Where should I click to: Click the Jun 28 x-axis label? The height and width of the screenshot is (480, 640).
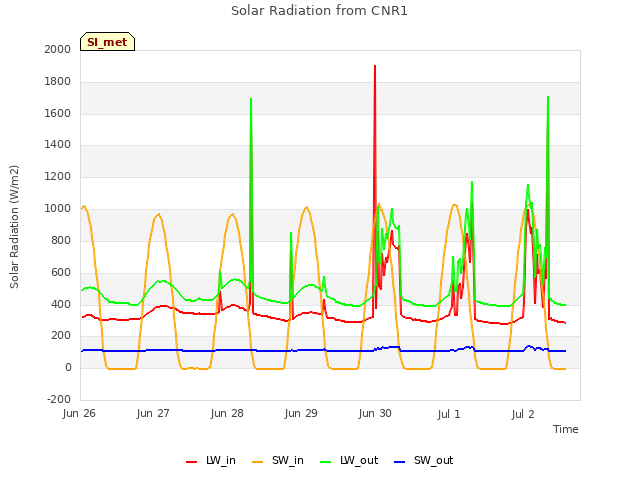(x=227, y=413)
